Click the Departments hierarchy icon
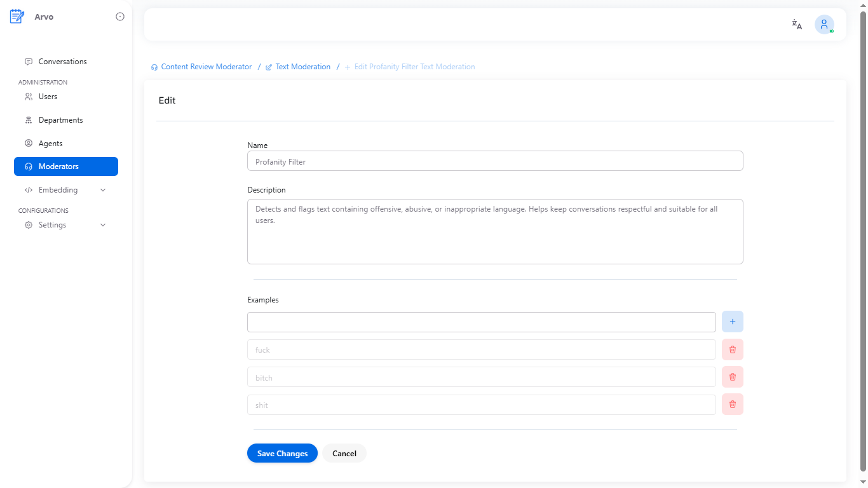This screenshot has width=868, height=488. [29, 119]
